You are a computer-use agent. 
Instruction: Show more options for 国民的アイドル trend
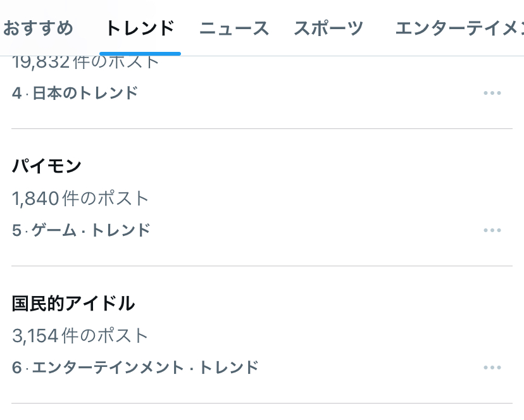click(492, 367)
